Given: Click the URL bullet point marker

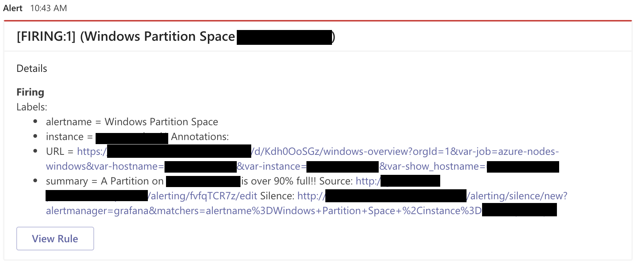Looking at the screenshot, I should point(36,152).
